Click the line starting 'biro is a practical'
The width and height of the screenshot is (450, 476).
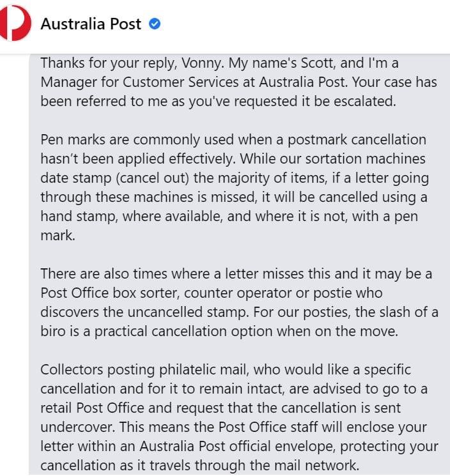pyautogui.click(x=219, y=331)
